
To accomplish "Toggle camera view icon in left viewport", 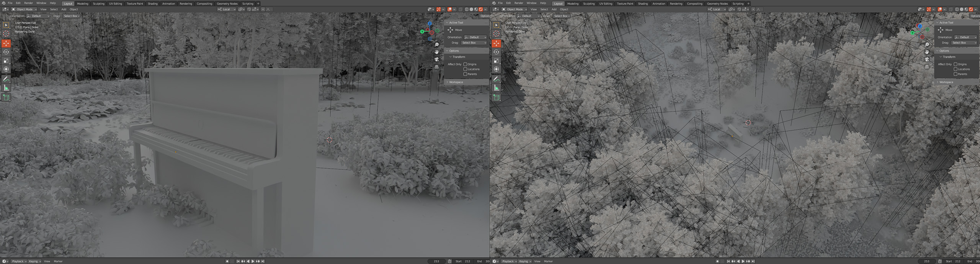I will tap(436, 59).
